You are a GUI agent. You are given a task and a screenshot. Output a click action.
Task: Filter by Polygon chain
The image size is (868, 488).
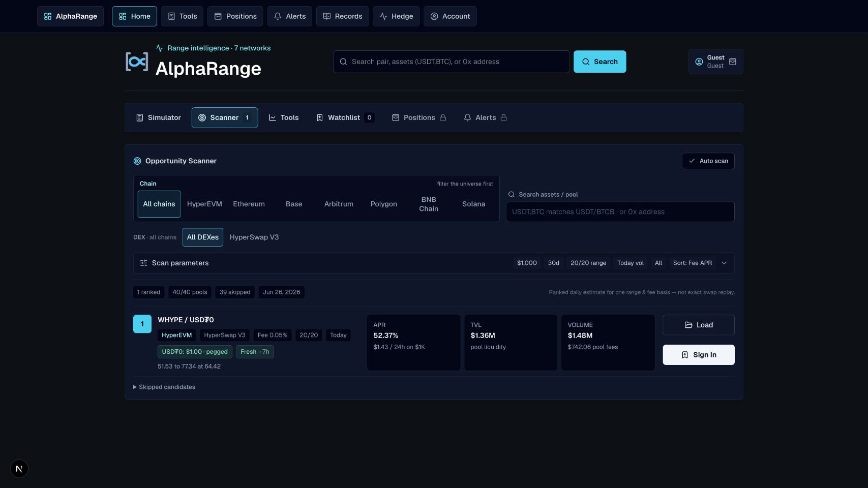point(384,204)
